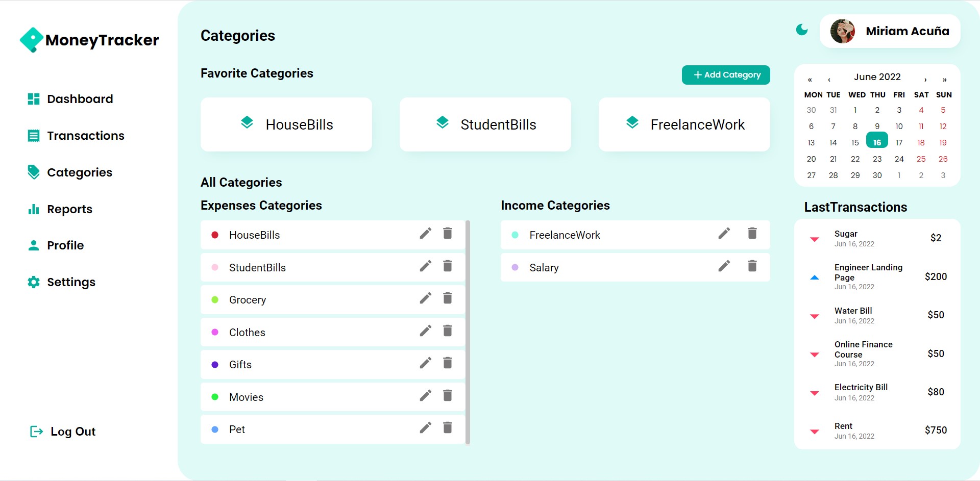Click the red HouseBills color dot
The image size is (980, 481).
215,235
